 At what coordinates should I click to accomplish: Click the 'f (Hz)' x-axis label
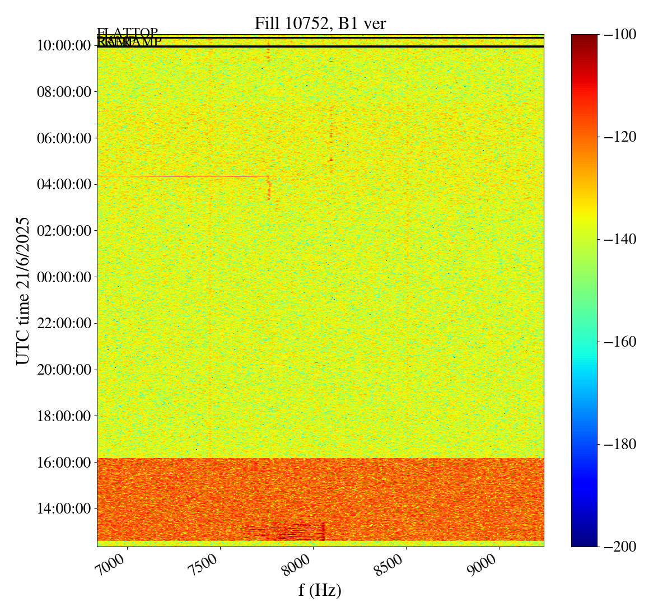pos(320,590)
